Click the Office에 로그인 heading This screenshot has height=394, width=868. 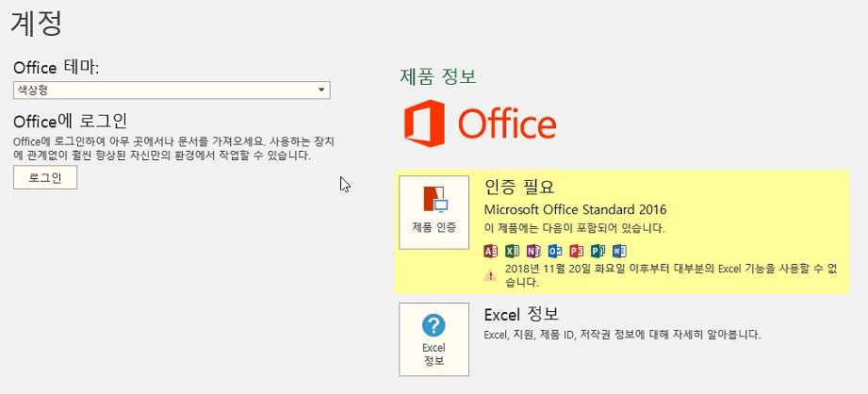[71, 120]
